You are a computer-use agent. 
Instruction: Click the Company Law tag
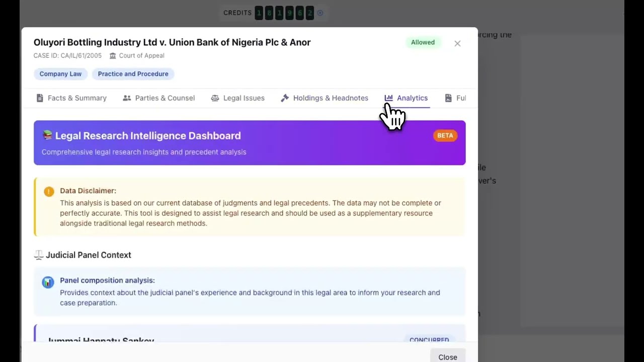click(60, 74)
